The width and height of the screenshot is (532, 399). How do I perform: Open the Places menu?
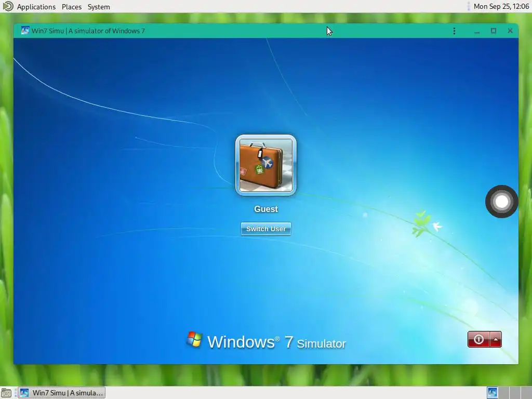[x=72, y=7]
